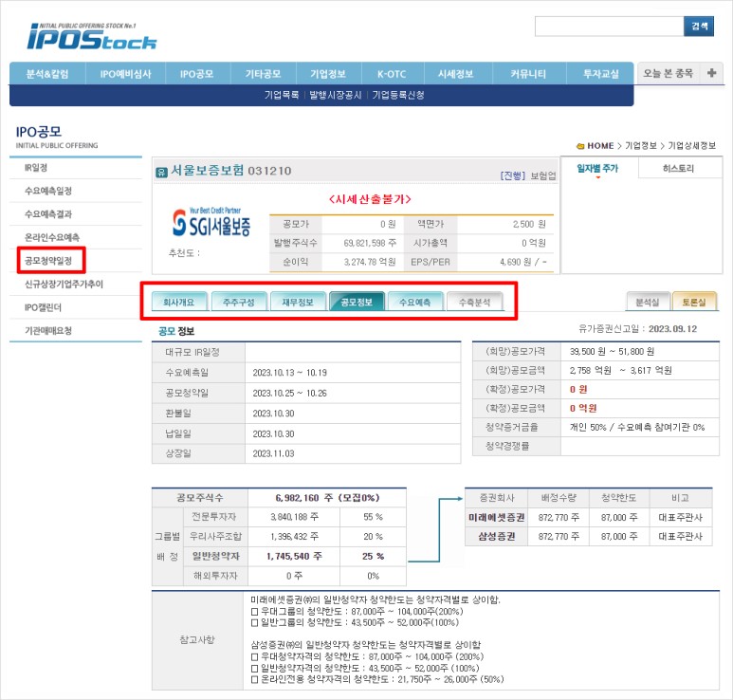Click the 유가증권신고일 2023.09.12 text
The width and height of the screenshot is (733, 700).
[637, 329]
